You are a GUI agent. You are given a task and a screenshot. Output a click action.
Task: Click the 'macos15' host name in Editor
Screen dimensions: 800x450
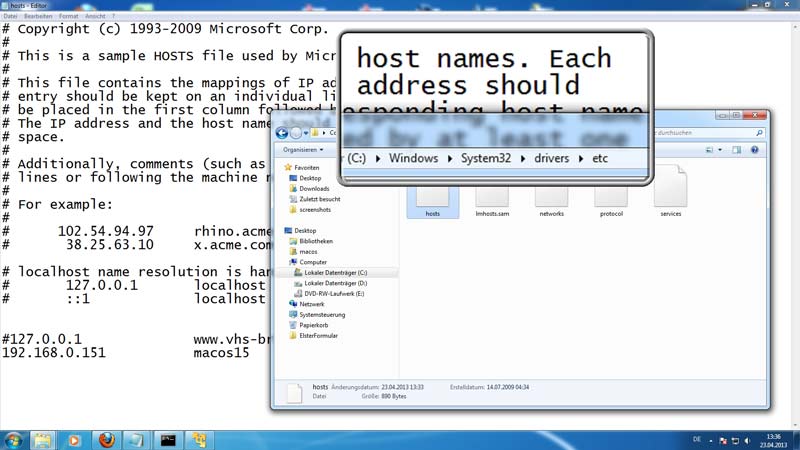(x=221, y=353)
